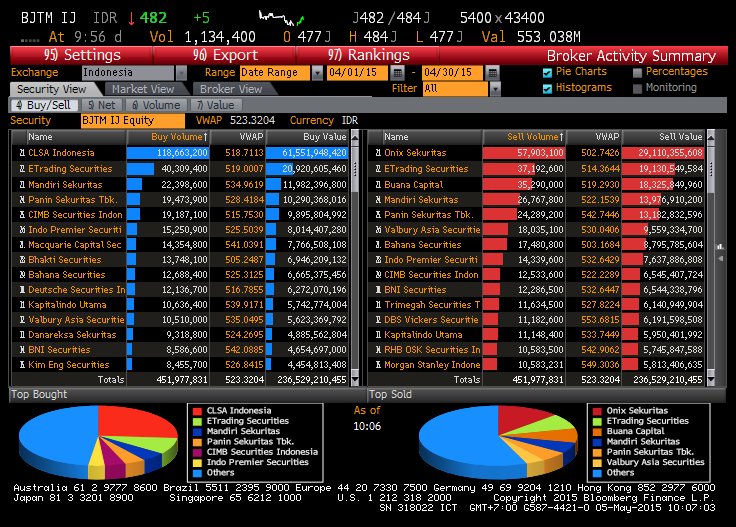Click the row icon beside CLSA Indonesia
The height and width of the screenshot is (527, 736).
[19, 153]
